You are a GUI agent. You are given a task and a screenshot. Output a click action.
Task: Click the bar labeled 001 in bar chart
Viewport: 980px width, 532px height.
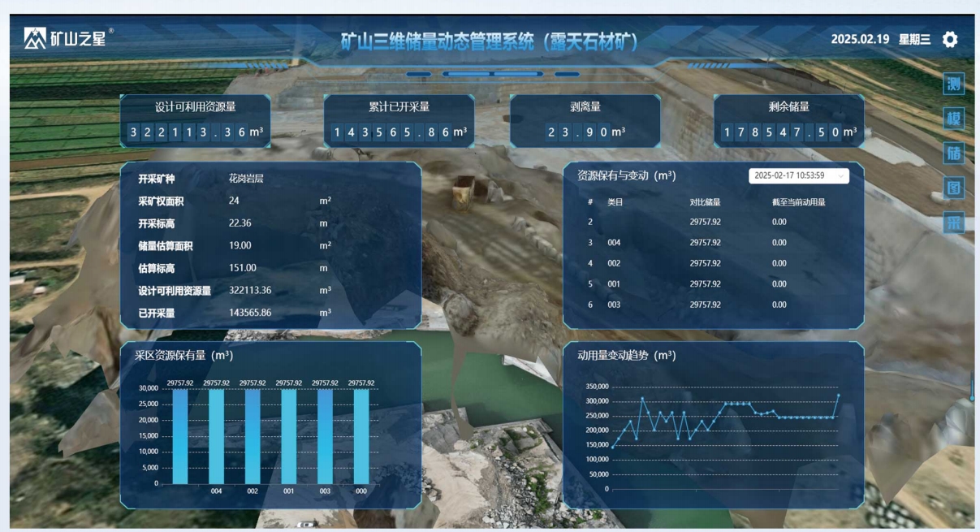coord(289,436)
